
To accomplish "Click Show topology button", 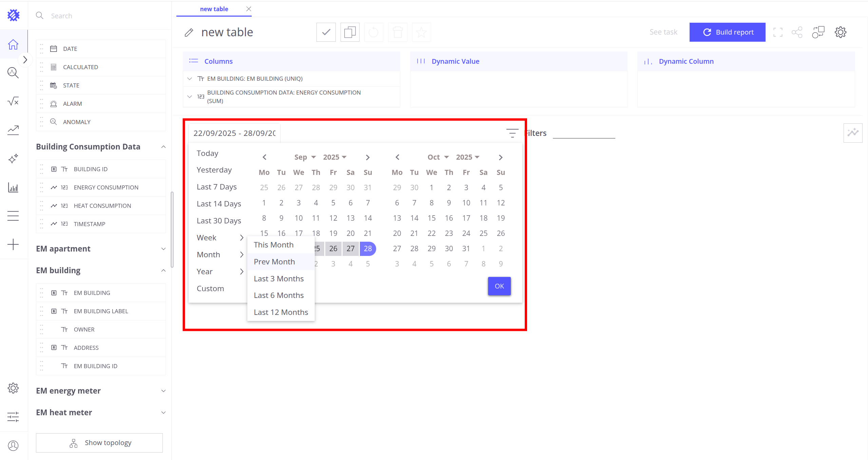I will 99,443.
